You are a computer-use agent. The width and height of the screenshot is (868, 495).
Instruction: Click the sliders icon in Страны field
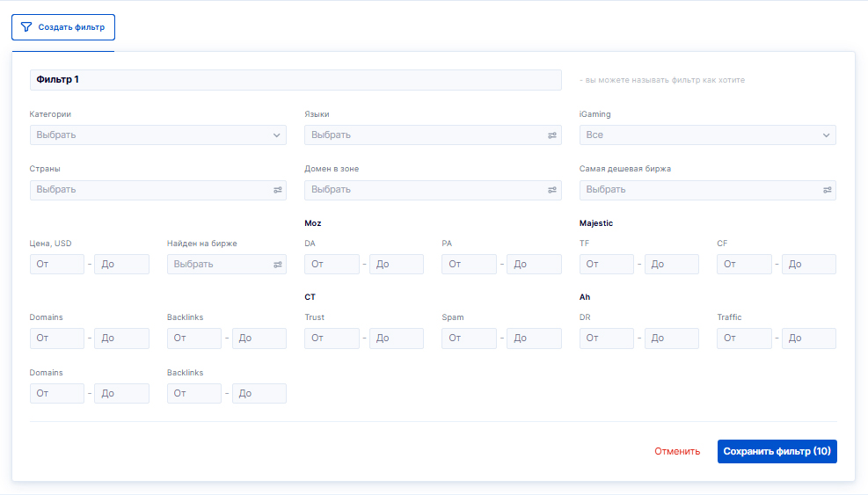[x=277, y=190]
